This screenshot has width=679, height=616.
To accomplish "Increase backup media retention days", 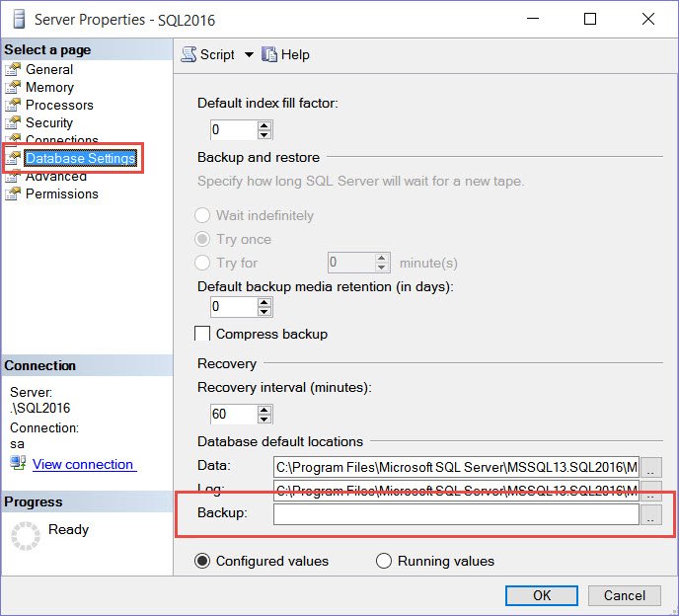I will click(264, 302).
